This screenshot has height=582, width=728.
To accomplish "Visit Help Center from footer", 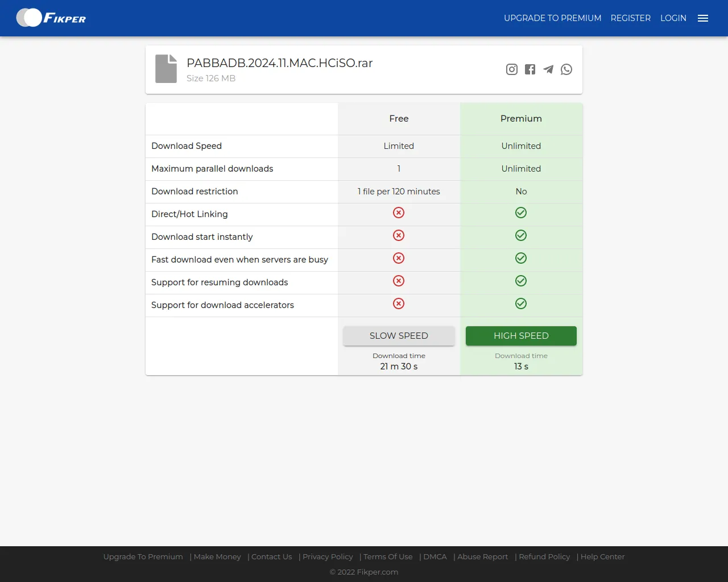I will click(602, 557).
